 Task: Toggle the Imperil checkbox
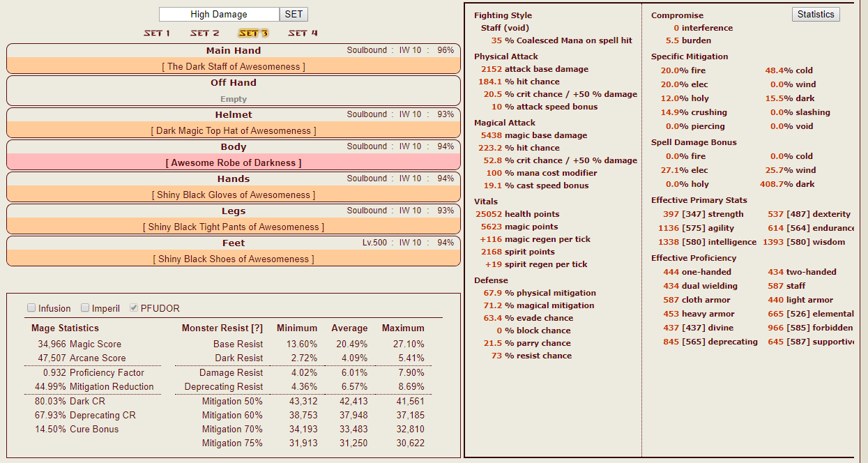(85, 308)
